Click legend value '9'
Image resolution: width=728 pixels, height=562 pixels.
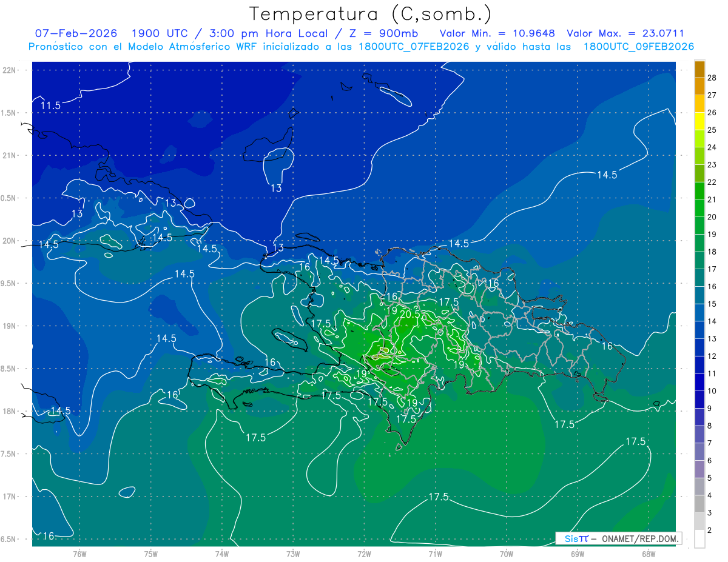710,409
